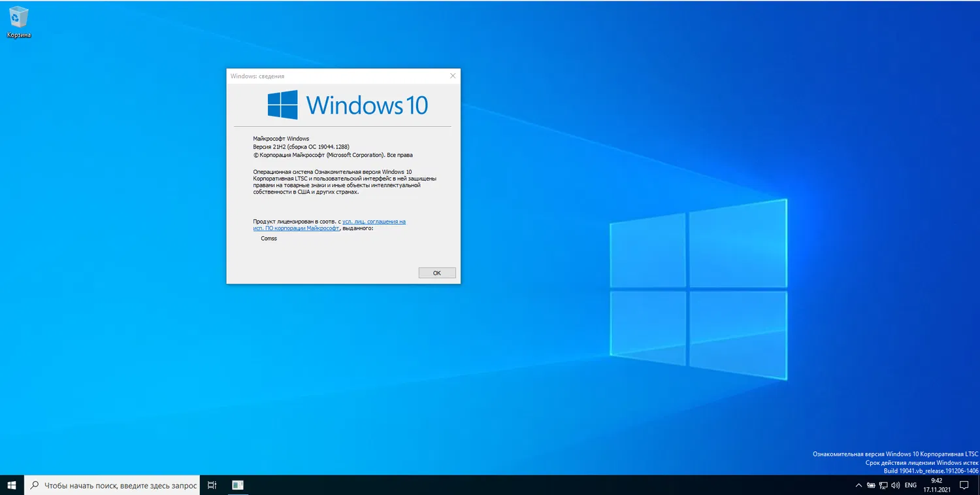Screen dimensions: 980x495
Task: Open the volume speaker tray icon
Action: click(896, 485)
